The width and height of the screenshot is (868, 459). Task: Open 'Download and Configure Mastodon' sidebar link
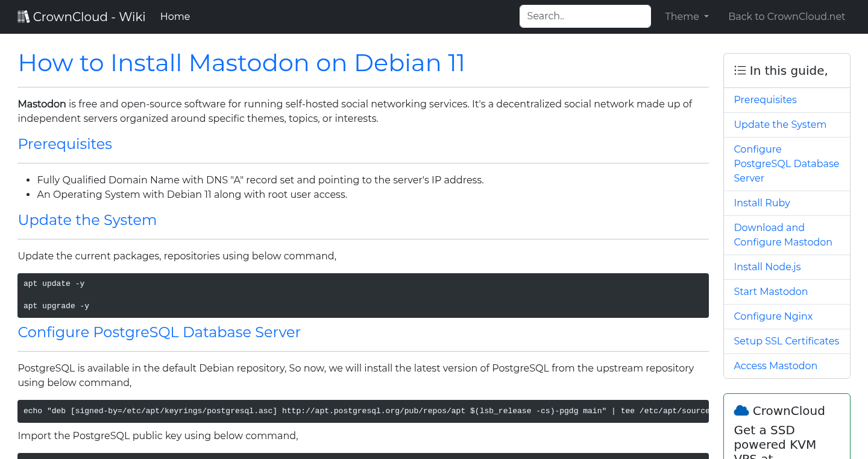(x=783, y=235)
